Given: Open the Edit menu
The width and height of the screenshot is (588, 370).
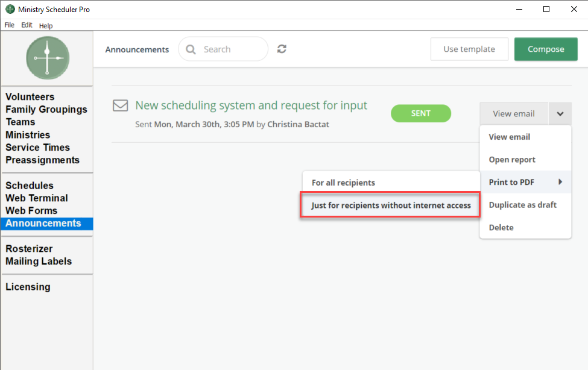Looking at the screenshot, I should [x=27, y=25].
